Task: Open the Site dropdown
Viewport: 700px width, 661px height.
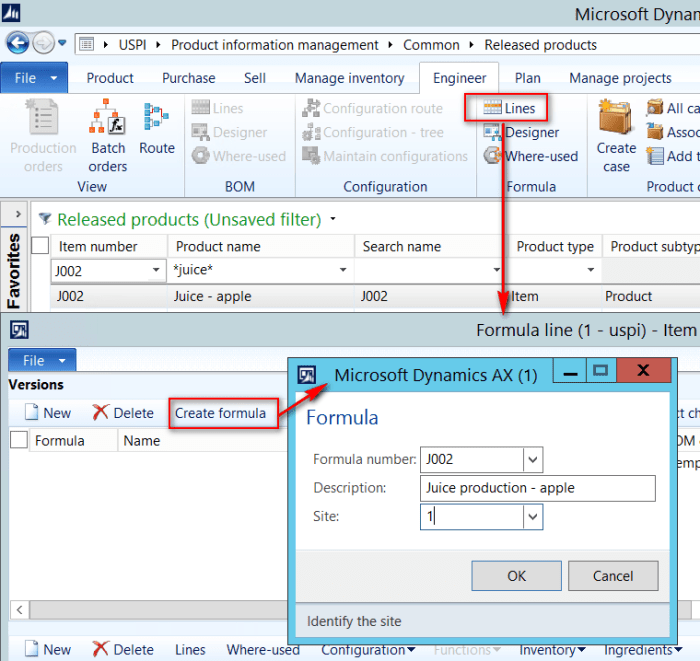Action: [x=533, y=517]
